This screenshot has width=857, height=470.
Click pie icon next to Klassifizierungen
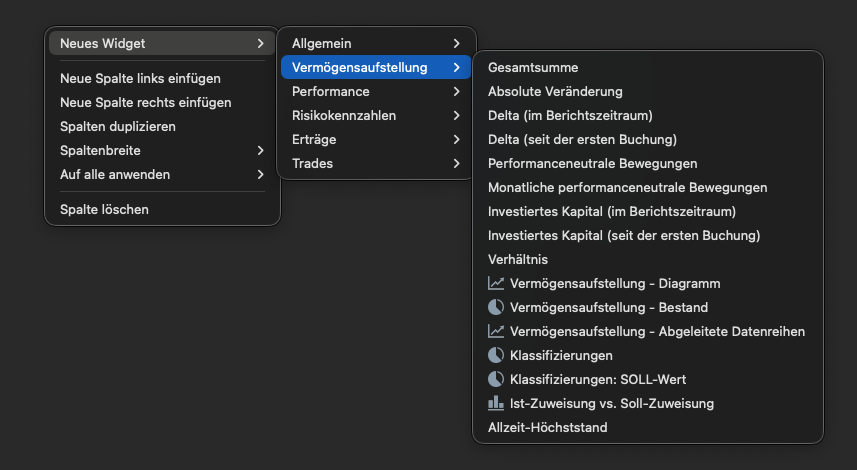496,356
